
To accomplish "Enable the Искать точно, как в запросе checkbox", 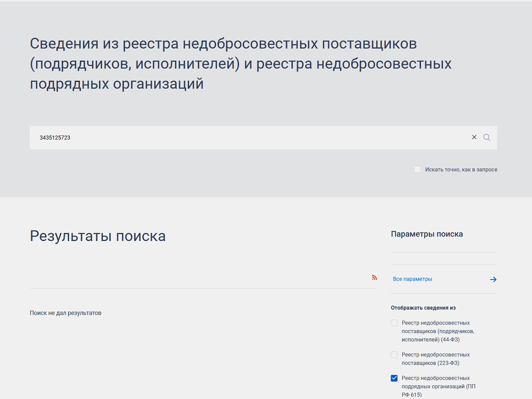I will click(x=417, y=170).
